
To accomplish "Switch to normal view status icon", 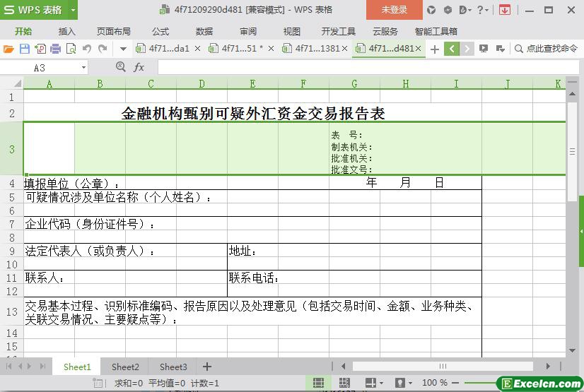I will (x=318, y=382).
